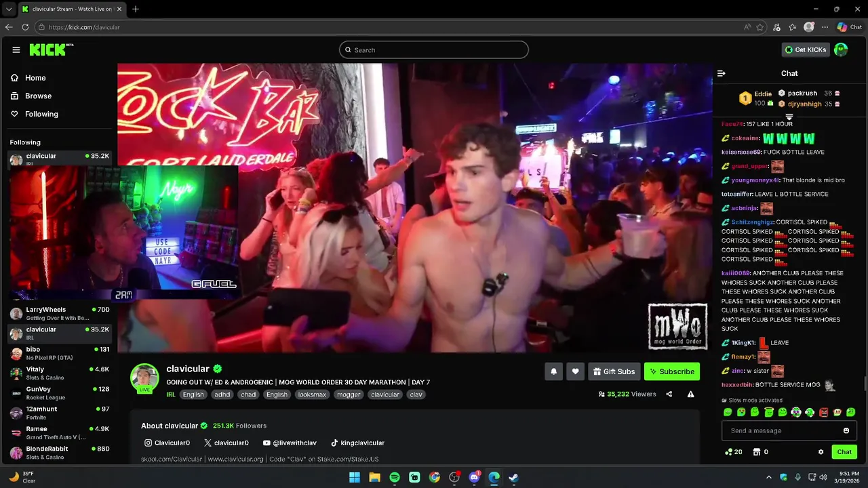
Task: Open YouTube link @livewithclav
Action: pyautogui.click(x=290, y=443)
